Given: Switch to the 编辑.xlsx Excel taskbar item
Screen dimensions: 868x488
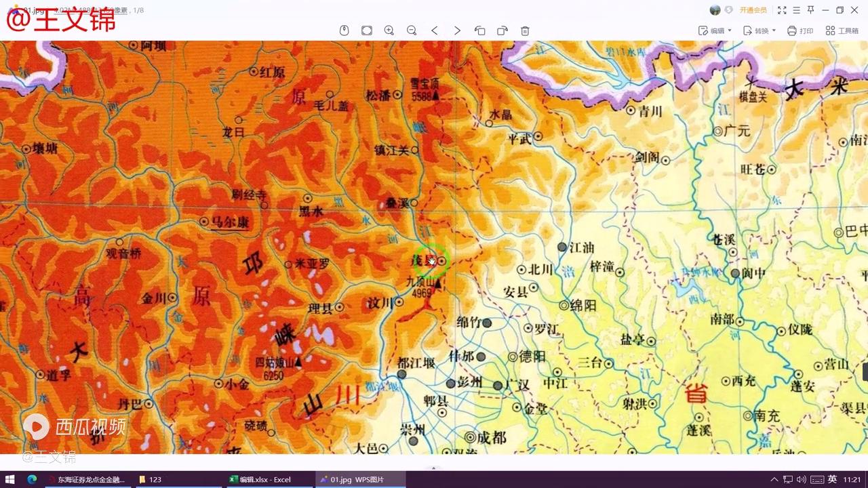Looking at the screenshot, I should (264, 479).
